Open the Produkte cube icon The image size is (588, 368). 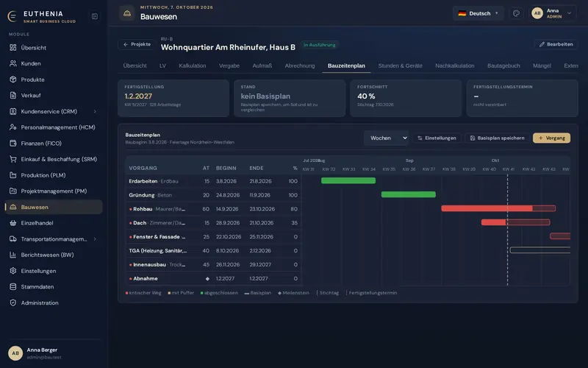(13, 79)
